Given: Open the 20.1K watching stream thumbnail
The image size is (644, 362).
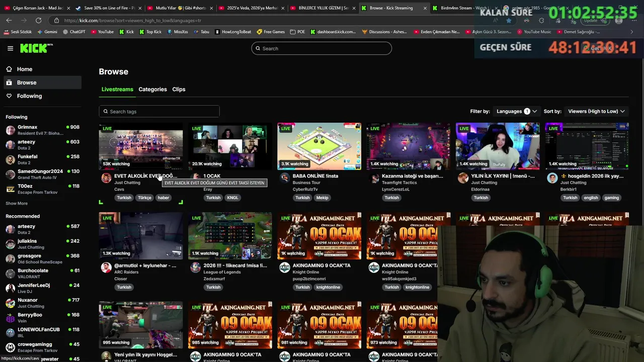Looking at the screenshot, I should click(230, 146).
